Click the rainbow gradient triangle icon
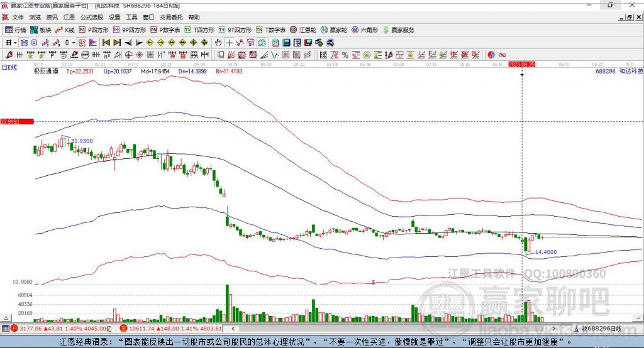The image size is (644, 348). pos(93,43)
